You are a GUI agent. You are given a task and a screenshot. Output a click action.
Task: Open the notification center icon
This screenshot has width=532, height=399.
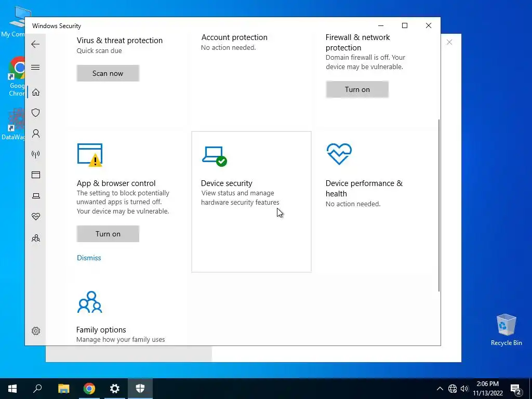[x=516, y=389]
